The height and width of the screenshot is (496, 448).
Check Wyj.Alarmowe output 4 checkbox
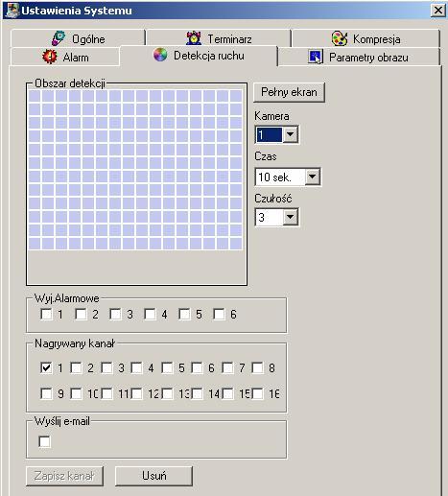150,314
